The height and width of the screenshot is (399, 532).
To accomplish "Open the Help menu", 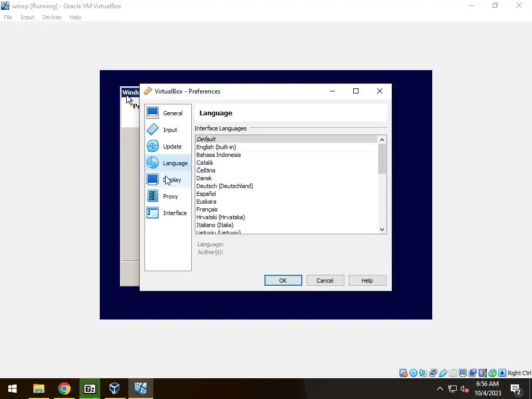I will 75,17.
